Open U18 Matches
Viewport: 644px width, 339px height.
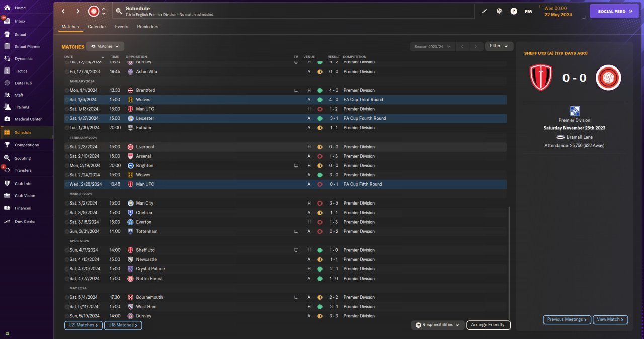123,325
